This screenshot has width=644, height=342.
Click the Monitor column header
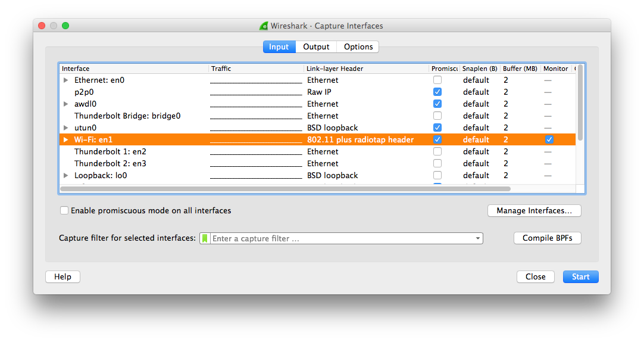pyautogui.click(x=556, y=69)
